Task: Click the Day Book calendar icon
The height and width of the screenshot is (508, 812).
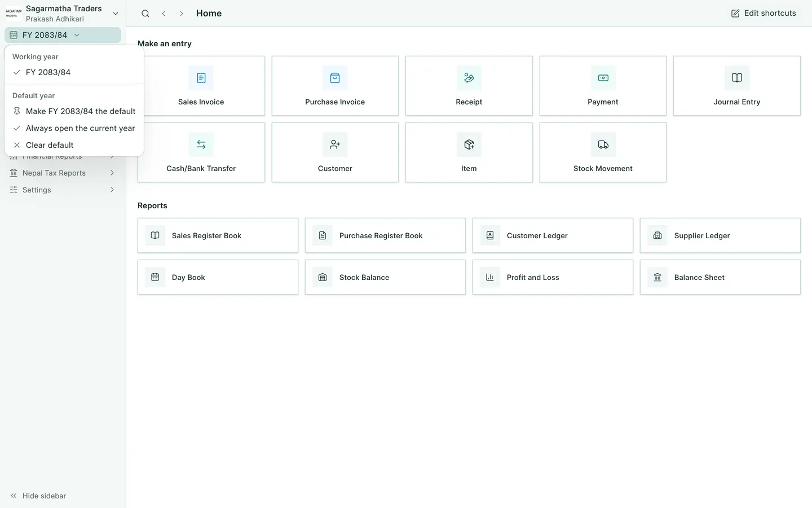Action: point(155,277)
